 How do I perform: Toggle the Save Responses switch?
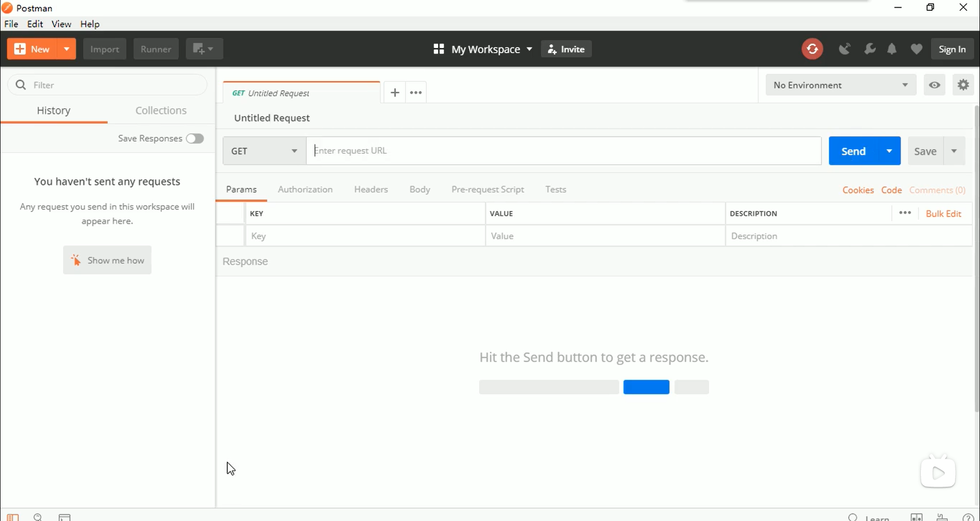click(x=195, y=138)
